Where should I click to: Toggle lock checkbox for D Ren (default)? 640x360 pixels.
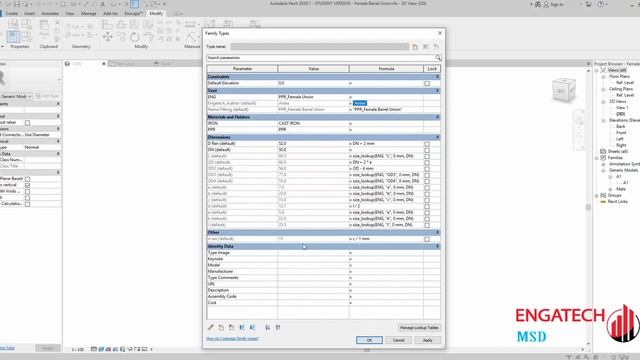pos(427,144)
